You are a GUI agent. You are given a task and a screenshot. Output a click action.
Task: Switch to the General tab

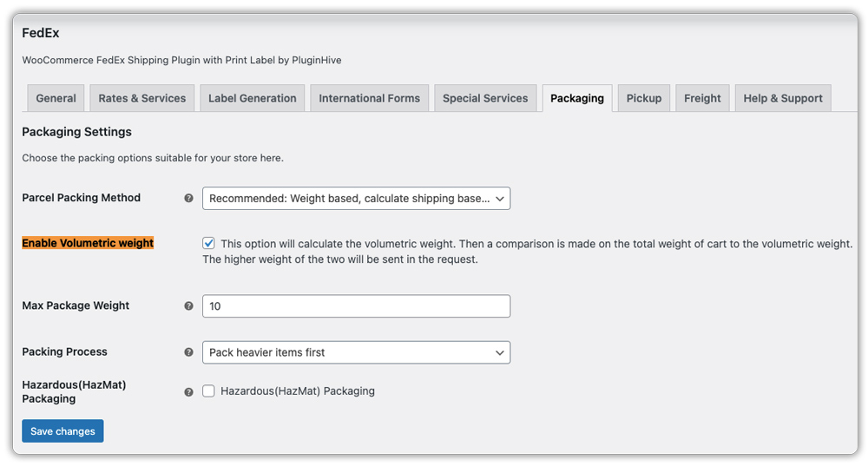(x=56, y=99)
